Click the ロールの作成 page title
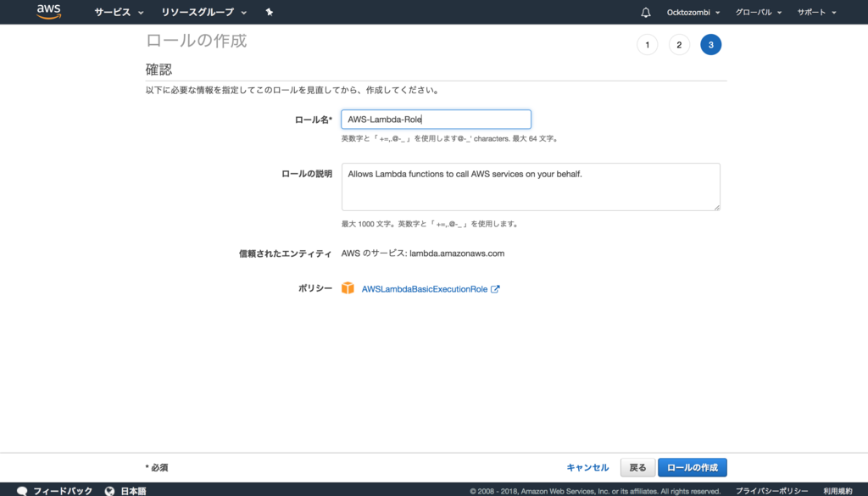 [x=197, y=41]
